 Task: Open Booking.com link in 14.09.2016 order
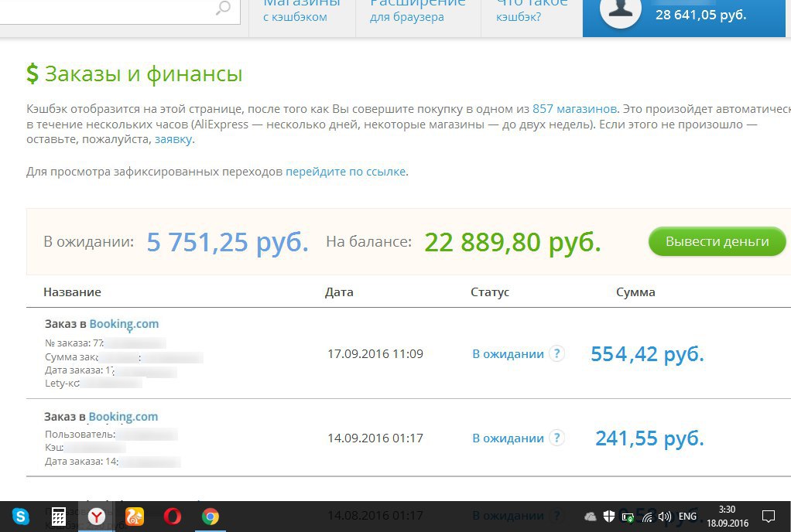point(123,417)
